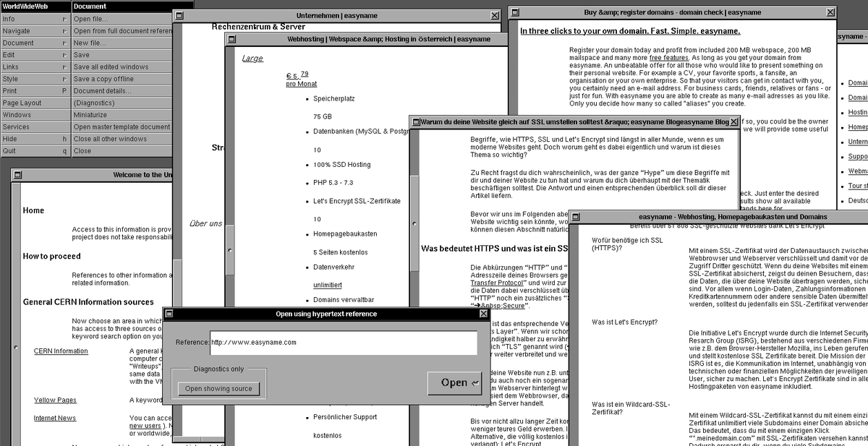Click the pro Monat link under Large

pos(301,85)
